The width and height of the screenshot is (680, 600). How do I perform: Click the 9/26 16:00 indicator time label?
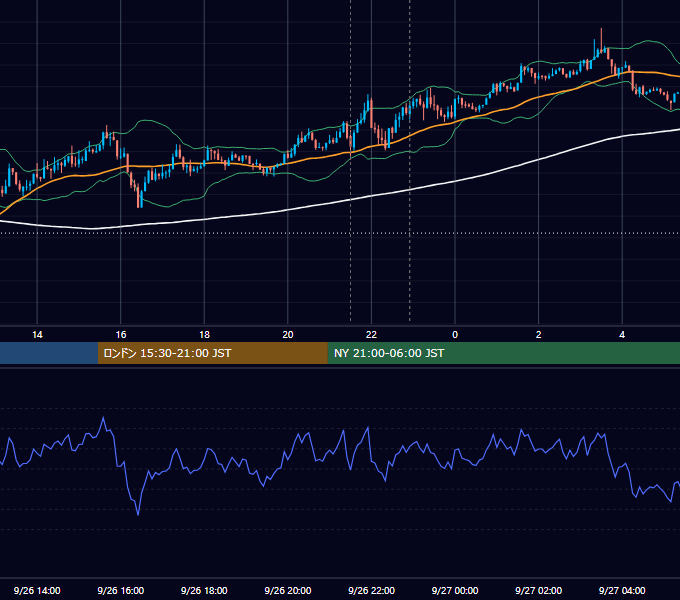[121, 590]
